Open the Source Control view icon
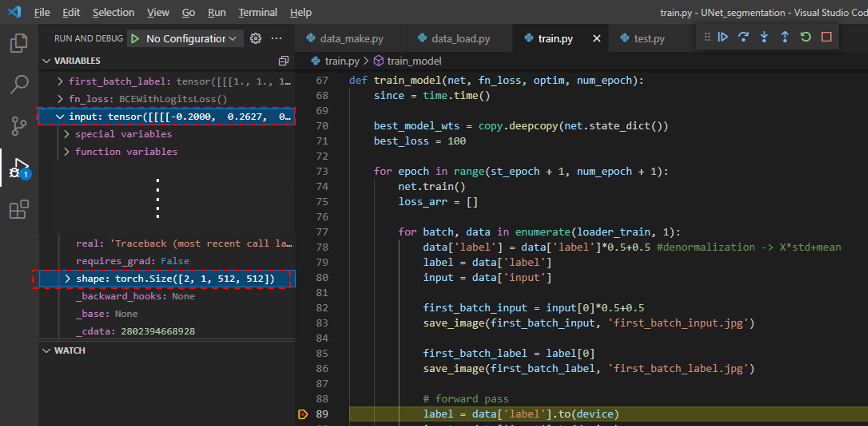 [19, 126]
